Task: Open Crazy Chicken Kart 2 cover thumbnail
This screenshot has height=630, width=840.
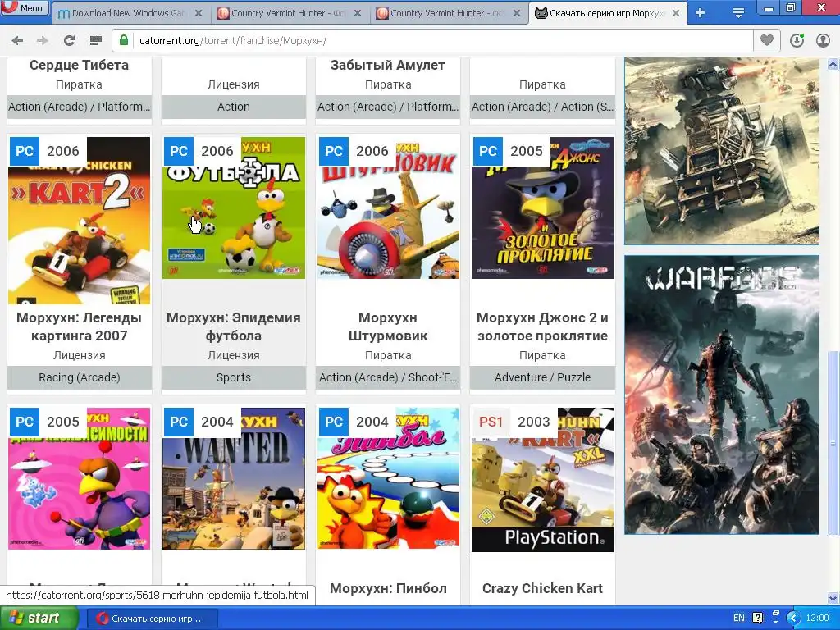Action: tap(80, 220)
